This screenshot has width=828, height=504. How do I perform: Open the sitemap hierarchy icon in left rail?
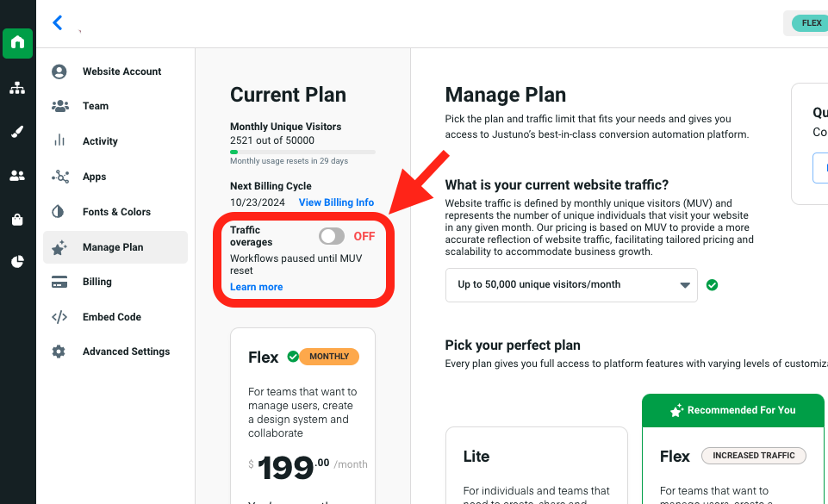click(x=17, y=88)
